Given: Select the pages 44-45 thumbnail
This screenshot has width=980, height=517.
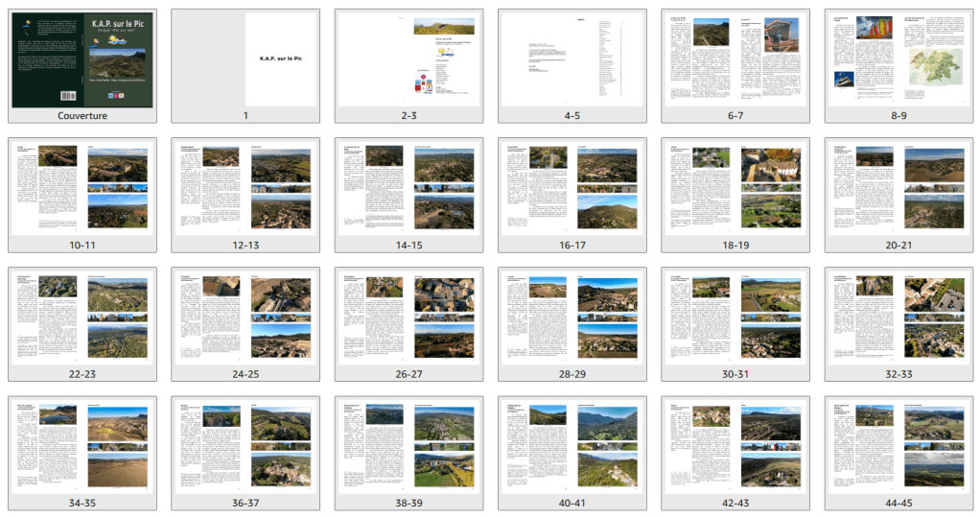Looking at the screenshot, I should click(898, 445).
